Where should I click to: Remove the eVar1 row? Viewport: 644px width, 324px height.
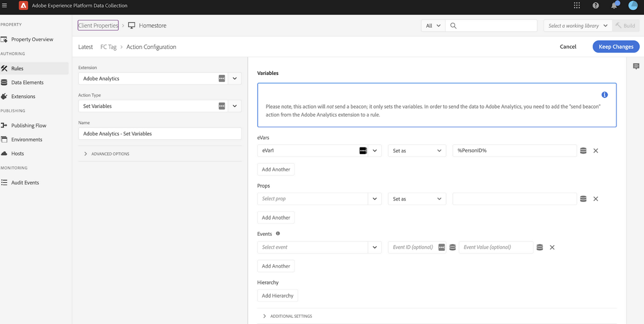tap(596, 151)
